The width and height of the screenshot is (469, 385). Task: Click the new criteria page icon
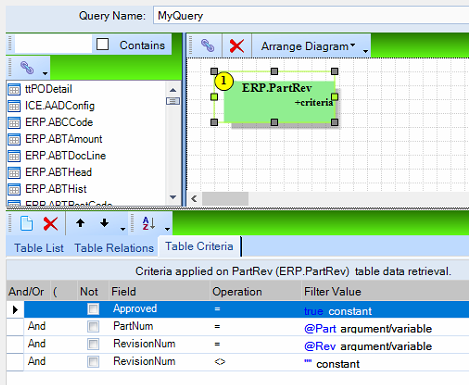point(26,223)
